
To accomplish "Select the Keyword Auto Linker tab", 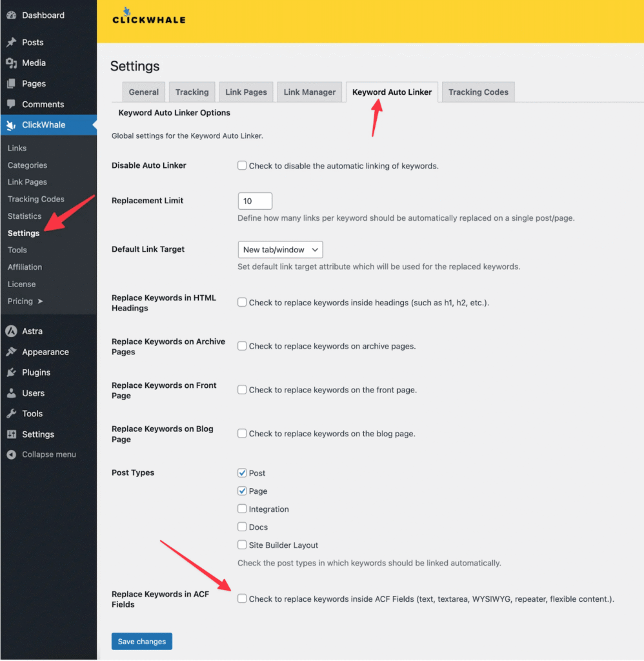I will (392, 92).
